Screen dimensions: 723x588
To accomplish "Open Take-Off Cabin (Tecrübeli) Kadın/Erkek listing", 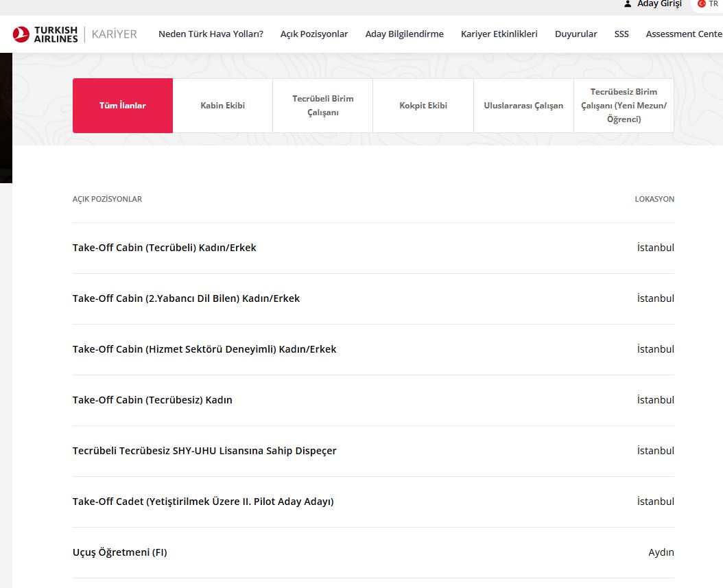I will click(164, 248).
